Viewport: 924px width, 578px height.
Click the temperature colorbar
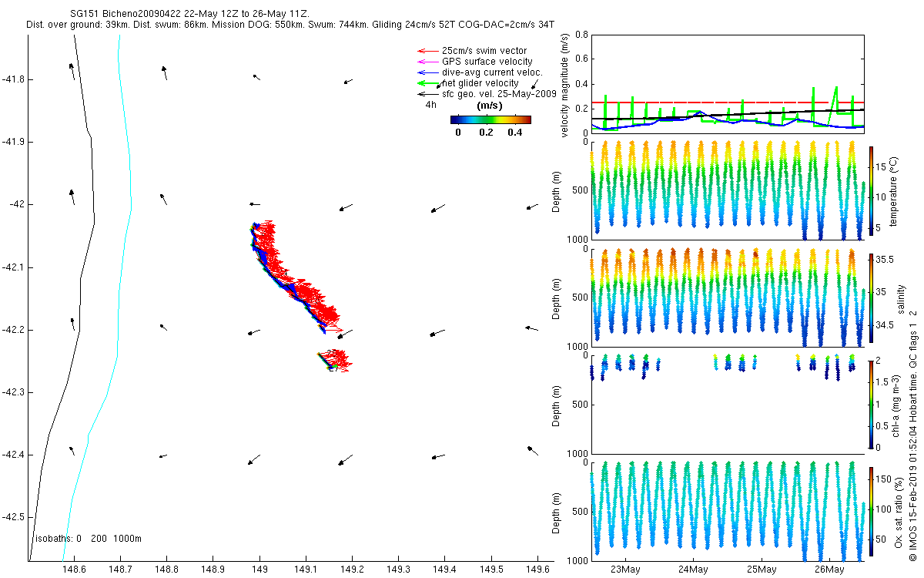(872, 190)
